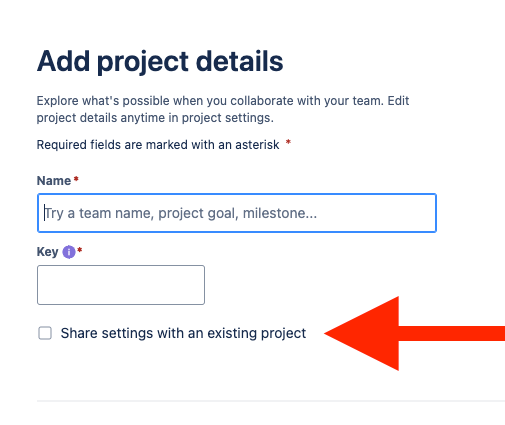Viewport: 505px width, 425px height.
Task: Click 'milestone...' end of Name placeholder
Action: [x=280, y=213]
